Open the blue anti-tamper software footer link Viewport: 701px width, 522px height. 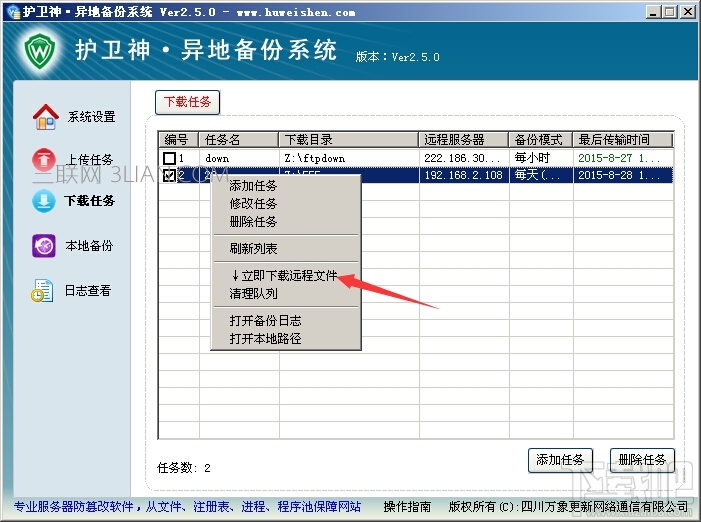pos(187,506)
